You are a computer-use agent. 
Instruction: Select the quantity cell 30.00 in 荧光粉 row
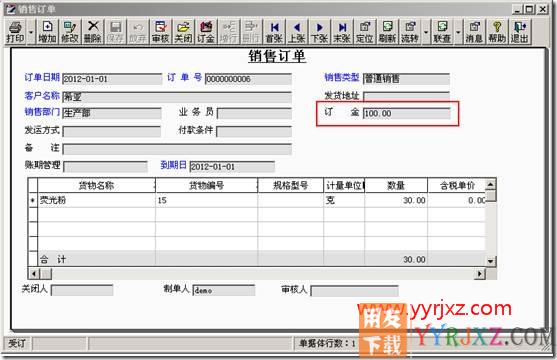tap(396, 200)
